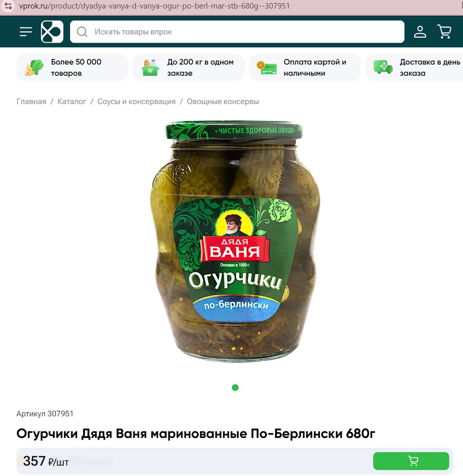Click the magnifier search icon
Image resolution: width=463 pixels, height=476 pixels.
(x=82, y=32)
